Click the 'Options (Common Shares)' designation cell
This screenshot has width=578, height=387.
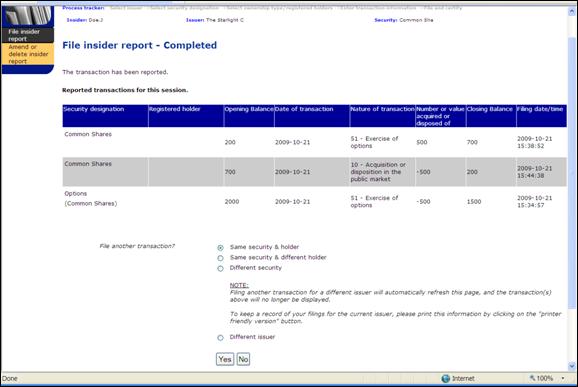click(x=91, y=198)
